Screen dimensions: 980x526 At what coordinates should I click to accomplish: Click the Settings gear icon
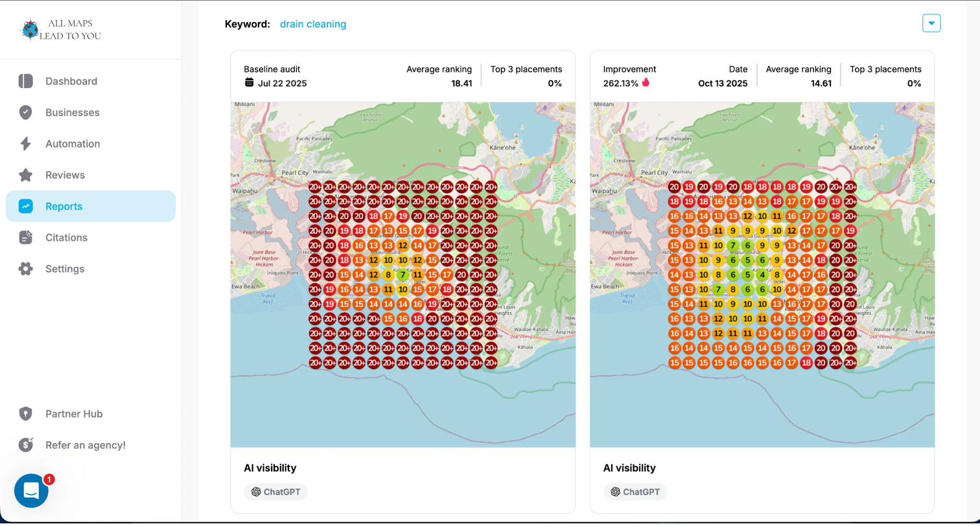pyautogui.click(x=25, y=269)
